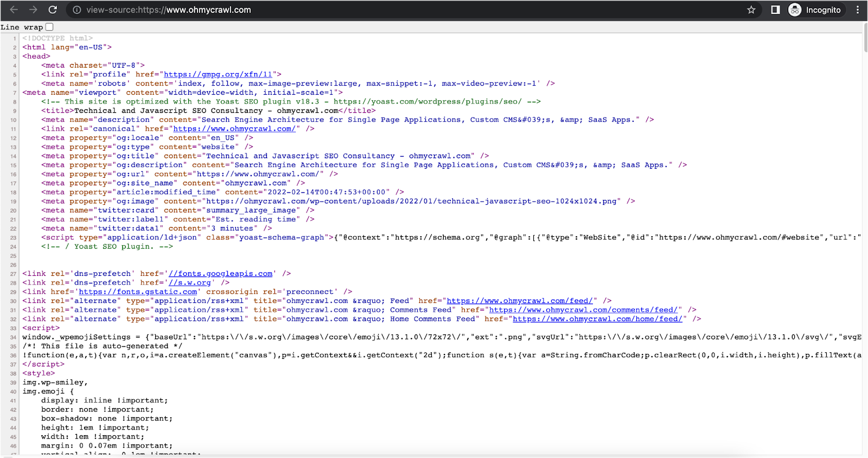868x458 pixels.
Task: Click the viewport meta tag line
Action: tap(182, 93)
